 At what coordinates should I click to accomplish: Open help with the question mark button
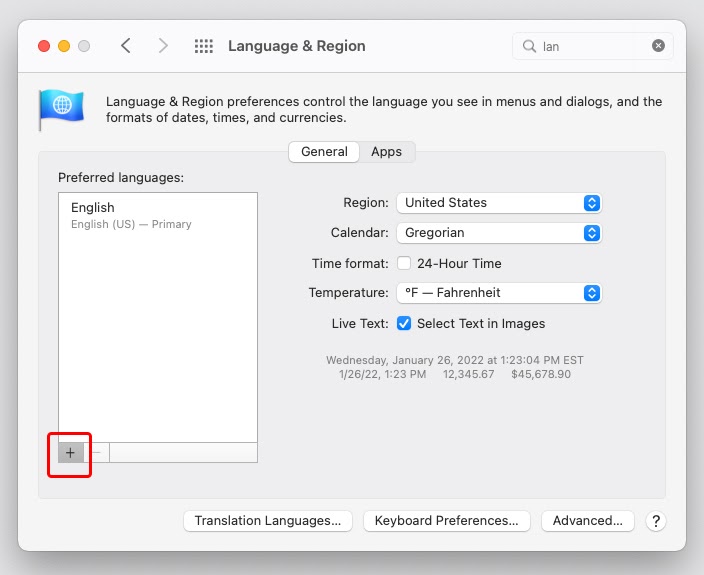[656, 521]
